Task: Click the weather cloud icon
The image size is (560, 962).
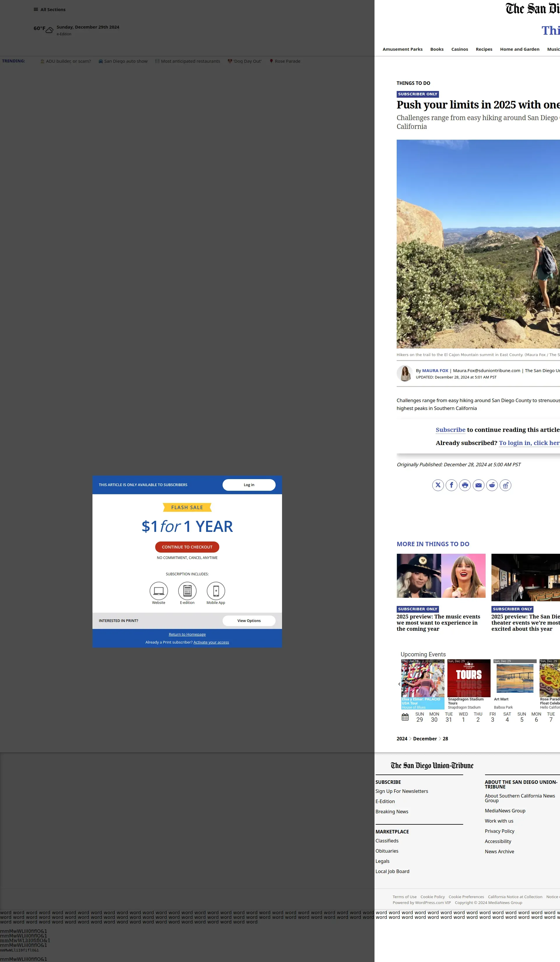Action: coord(49,30)
